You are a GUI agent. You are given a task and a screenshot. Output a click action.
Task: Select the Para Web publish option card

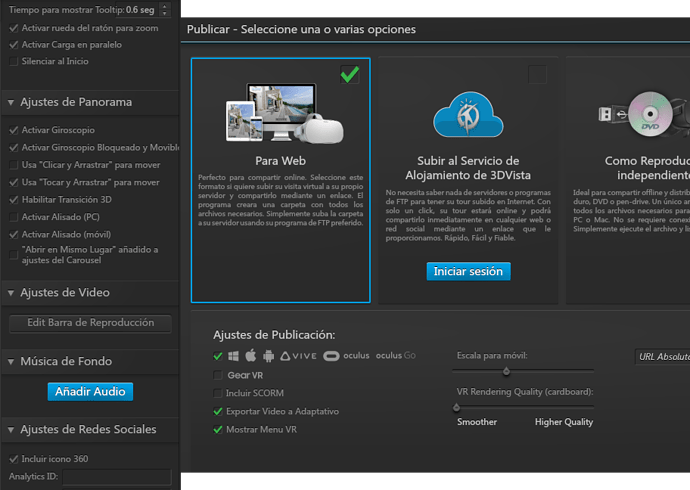pyautogui.click(x=281, y=180)
